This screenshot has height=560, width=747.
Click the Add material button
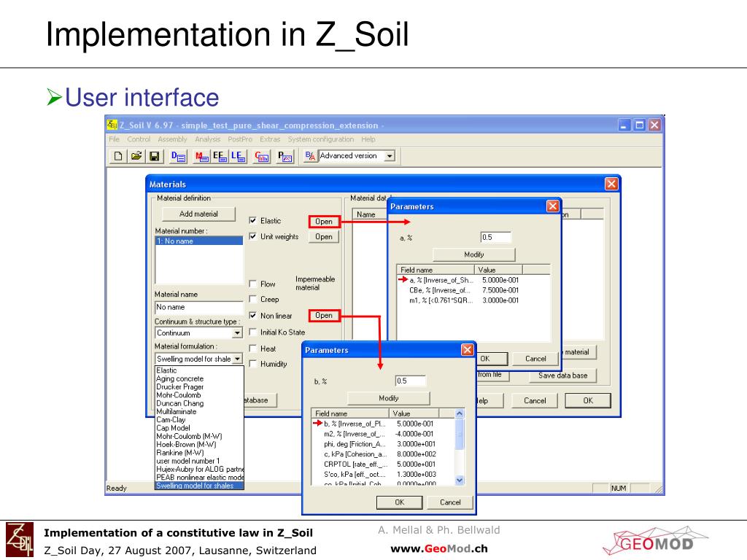tap(198, 214)
